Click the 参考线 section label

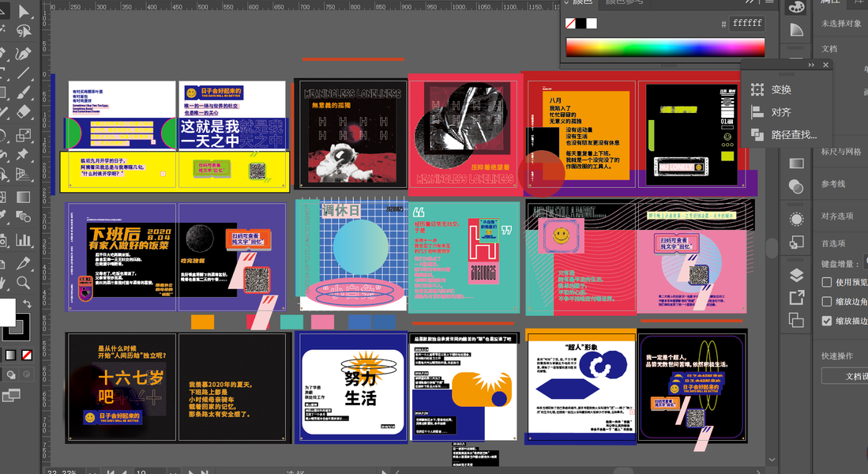click(833, 184)
